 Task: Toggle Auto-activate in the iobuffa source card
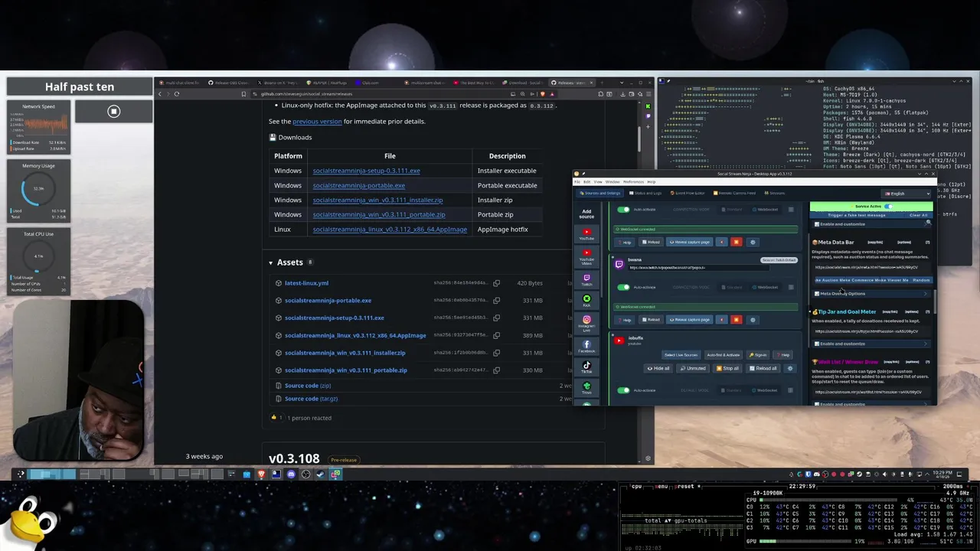click(623, 390)
